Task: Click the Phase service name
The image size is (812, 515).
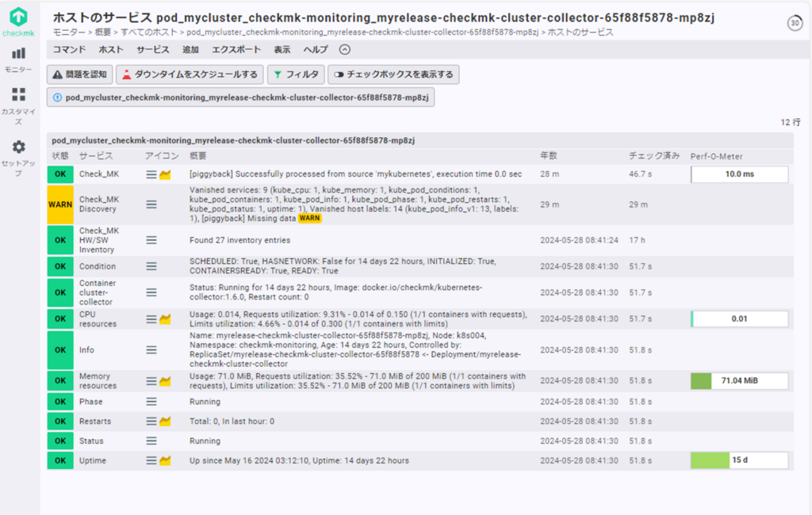Action: [90, 402]
